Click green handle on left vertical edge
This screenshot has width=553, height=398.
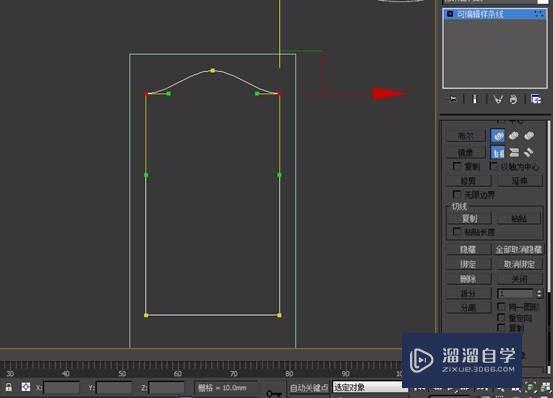pyautogui.click(x=146, y=175)
